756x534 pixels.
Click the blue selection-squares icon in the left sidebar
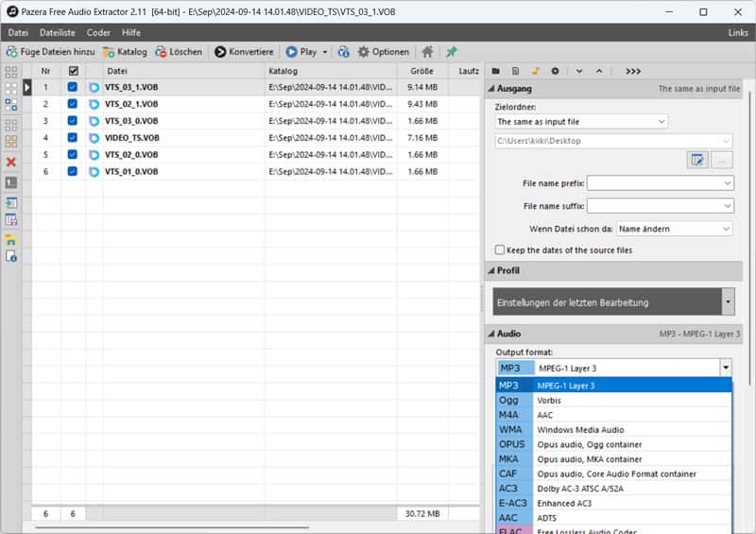[x=11, y=105]
